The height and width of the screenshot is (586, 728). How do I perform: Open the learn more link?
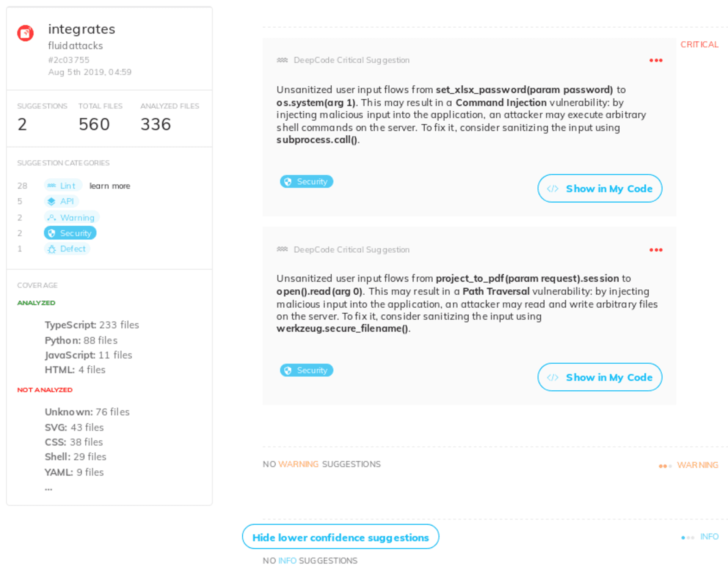[x=110, y=186]
